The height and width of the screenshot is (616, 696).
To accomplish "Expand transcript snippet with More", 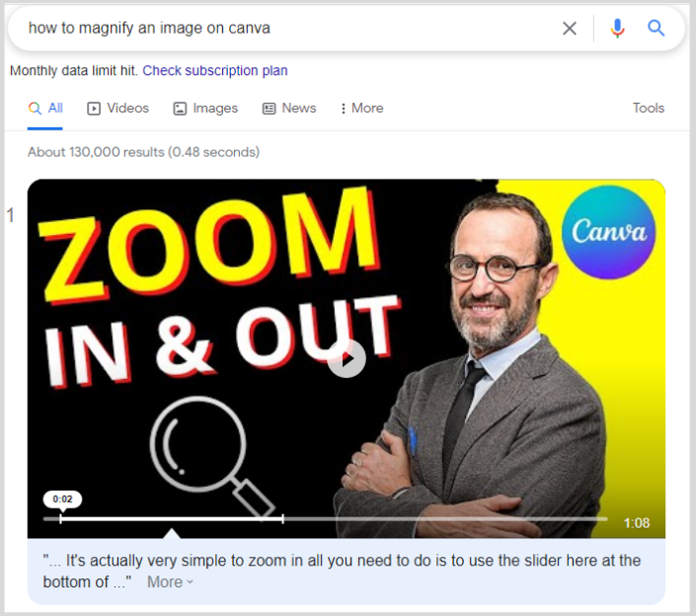I will pos(170,581).
